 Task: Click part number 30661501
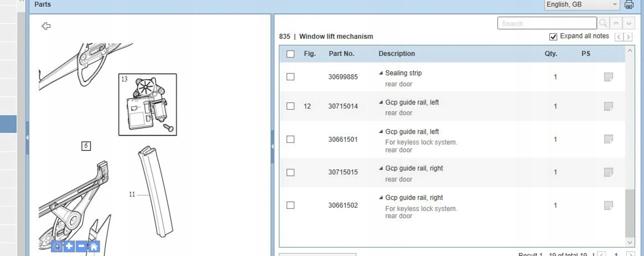(x=343, y=139)
